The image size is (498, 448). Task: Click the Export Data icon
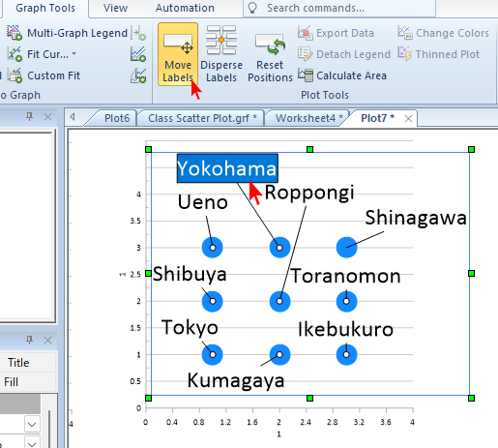[305, 33]
